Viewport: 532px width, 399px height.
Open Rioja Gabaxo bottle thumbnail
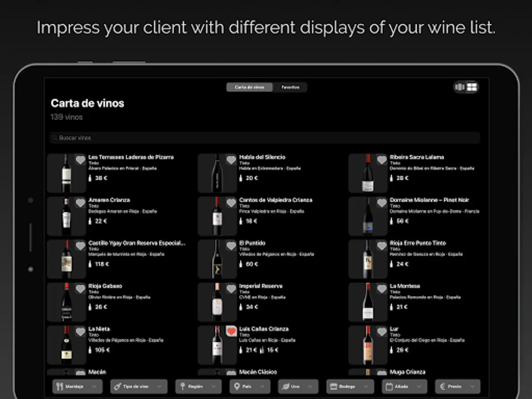click(66, 302)
